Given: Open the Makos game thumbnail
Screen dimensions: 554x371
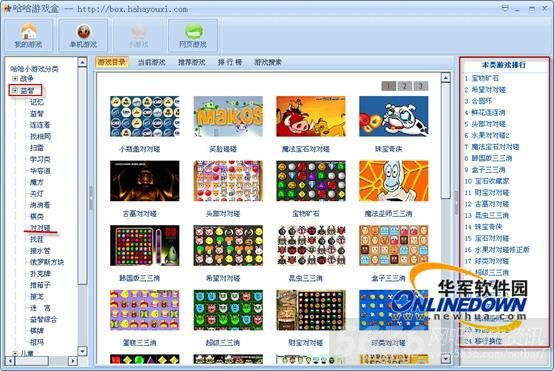Looking at the screenshot, I should (x=228, y=116).
